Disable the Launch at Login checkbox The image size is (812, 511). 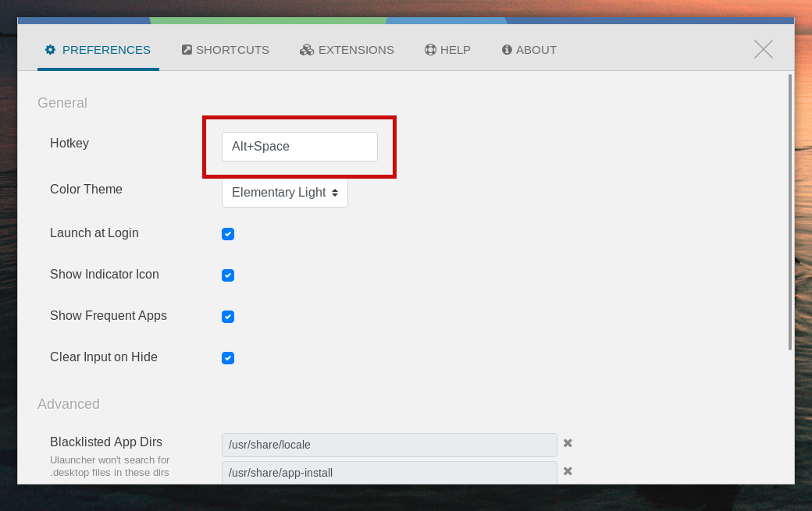click(x=228, y=234)
